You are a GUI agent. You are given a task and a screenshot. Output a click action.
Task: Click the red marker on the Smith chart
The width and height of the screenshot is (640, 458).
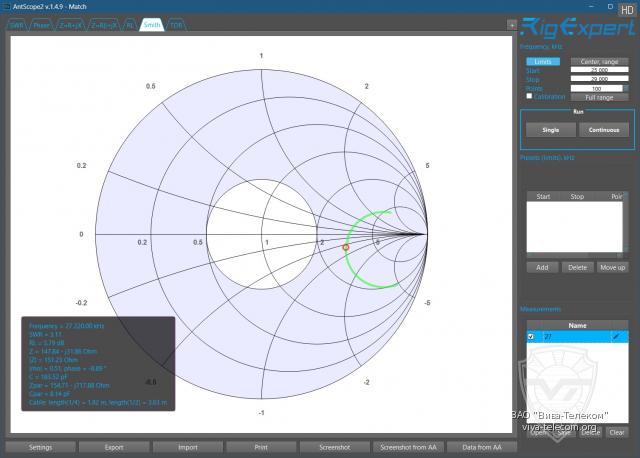pyautogui.click(x=346, y=246)
